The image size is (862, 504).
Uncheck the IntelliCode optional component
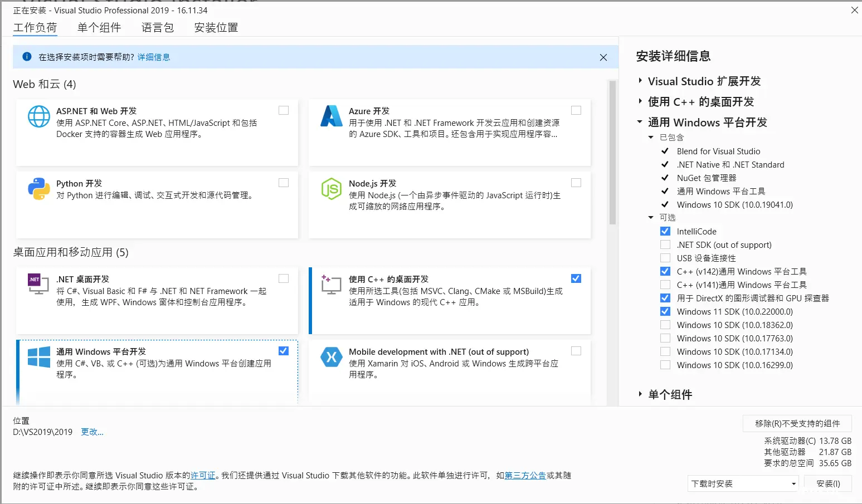click(x=665, y=231)
